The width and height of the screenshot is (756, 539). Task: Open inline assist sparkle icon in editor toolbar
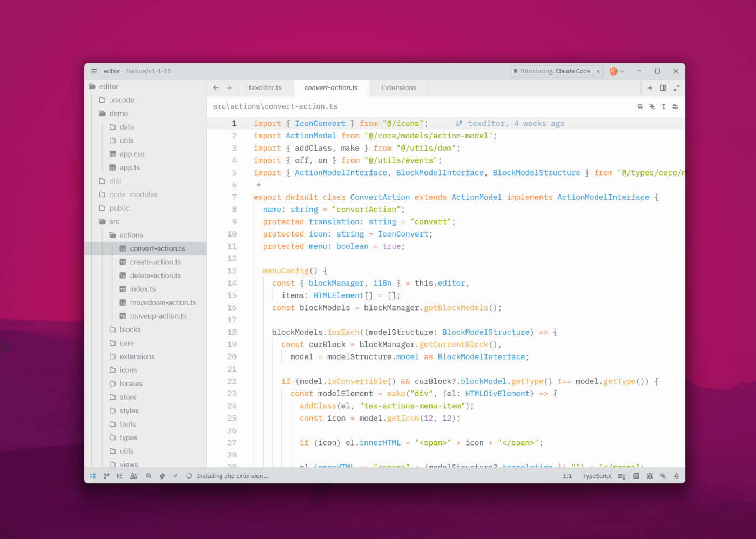(x=652, y=106)
